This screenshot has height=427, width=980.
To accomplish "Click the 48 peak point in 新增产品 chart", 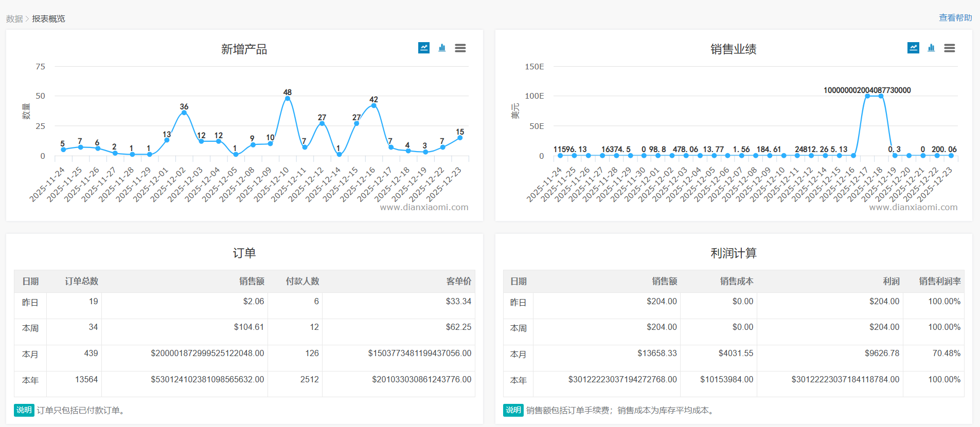I will [288, 99].
